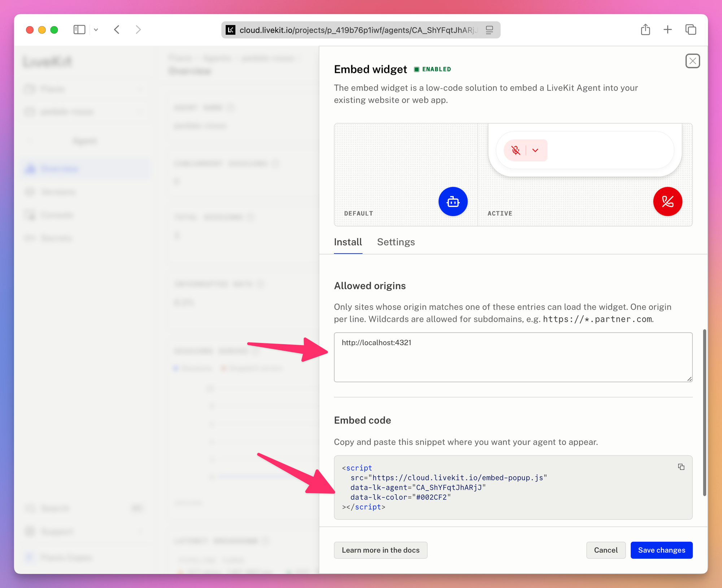The image size is (722, 588).
Task: Click the Allowed origins heading
Action: 370,286
